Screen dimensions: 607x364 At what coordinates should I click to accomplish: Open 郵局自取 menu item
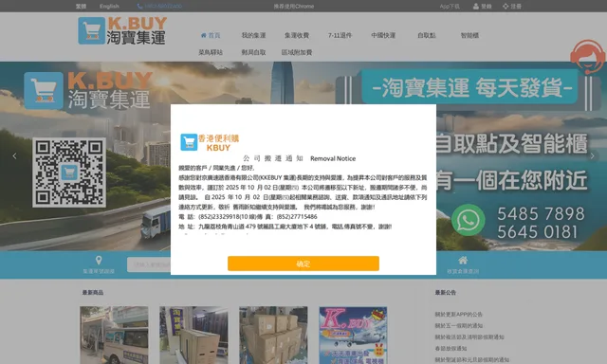[x=253, y=52]
